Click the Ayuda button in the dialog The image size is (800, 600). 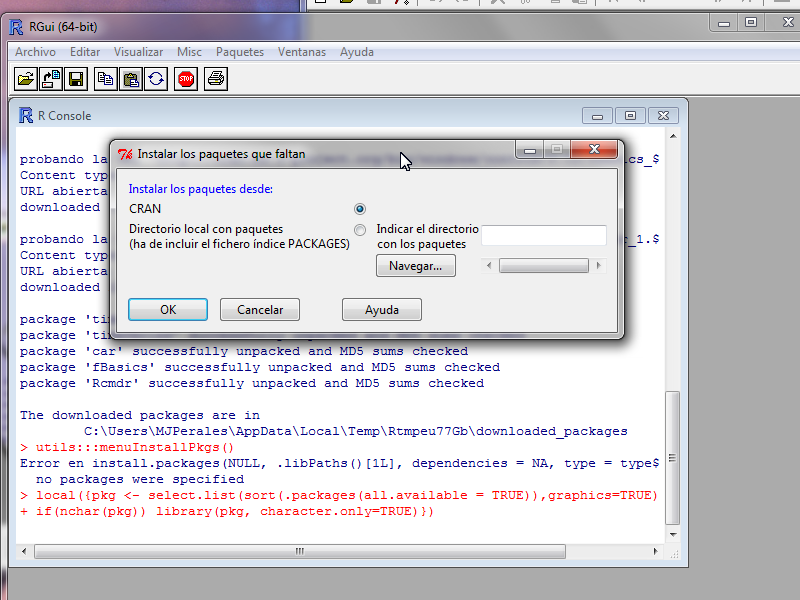click(382, 310)
